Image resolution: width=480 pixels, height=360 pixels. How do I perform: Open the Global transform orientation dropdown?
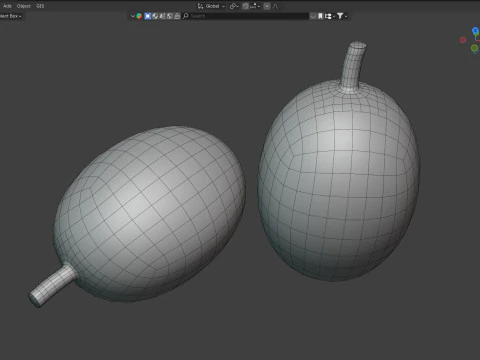(x=211, y=6)
